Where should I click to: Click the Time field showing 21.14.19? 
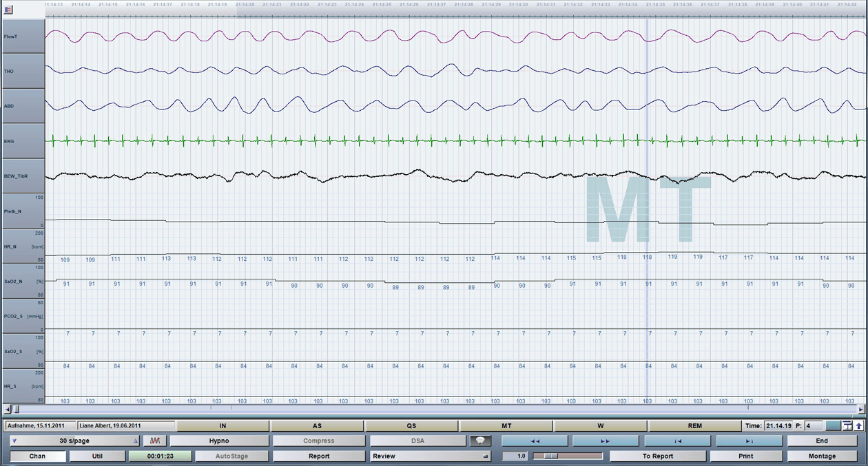[x=778, y=426]
